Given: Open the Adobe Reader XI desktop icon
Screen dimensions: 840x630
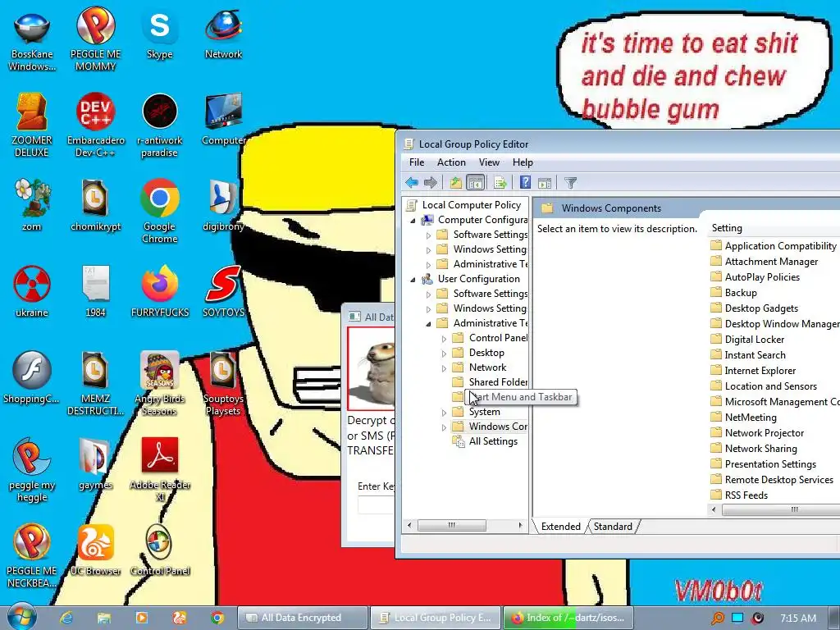Looking at the screenshot, I should (160, 469).
